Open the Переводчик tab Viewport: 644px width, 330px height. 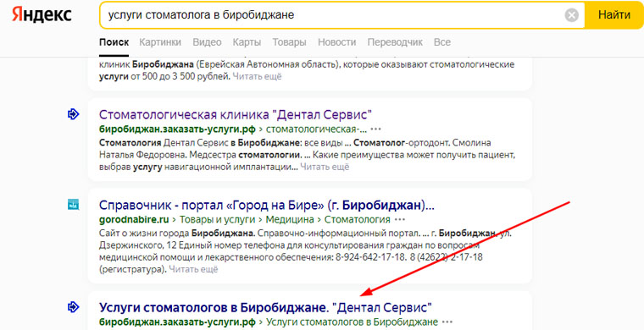pyautogui.click(x=395, y=42)
